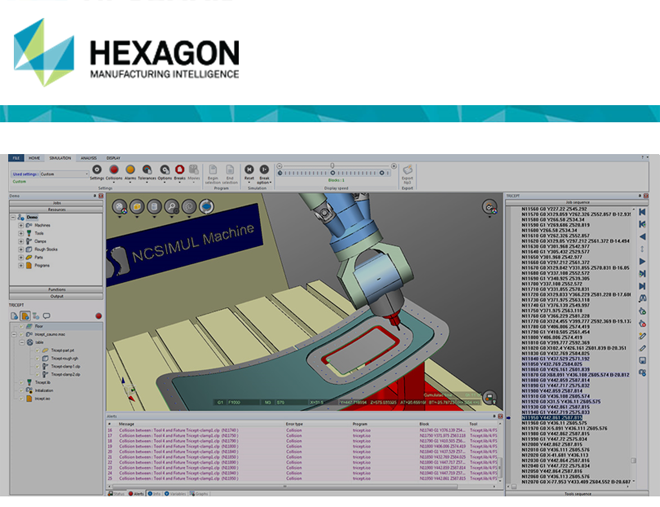Click the binoculars search icon in Job sequence
Screen dimensions: 660x507
click(642, 299)
